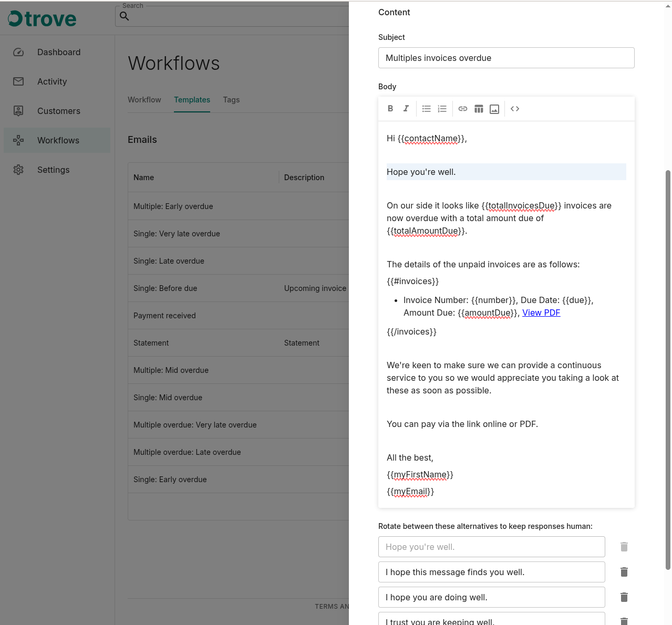Insert a bulleted list
The image size is (672, 625).
426,109
